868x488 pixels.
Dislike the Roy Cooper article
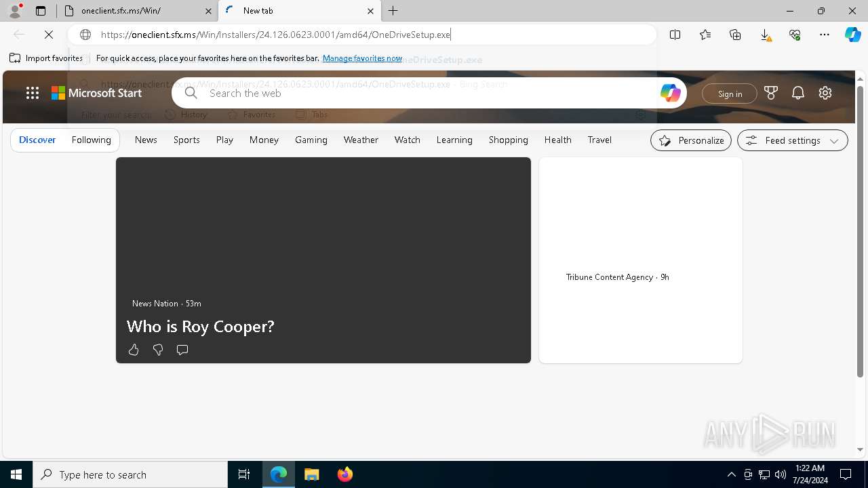point(158,350)
